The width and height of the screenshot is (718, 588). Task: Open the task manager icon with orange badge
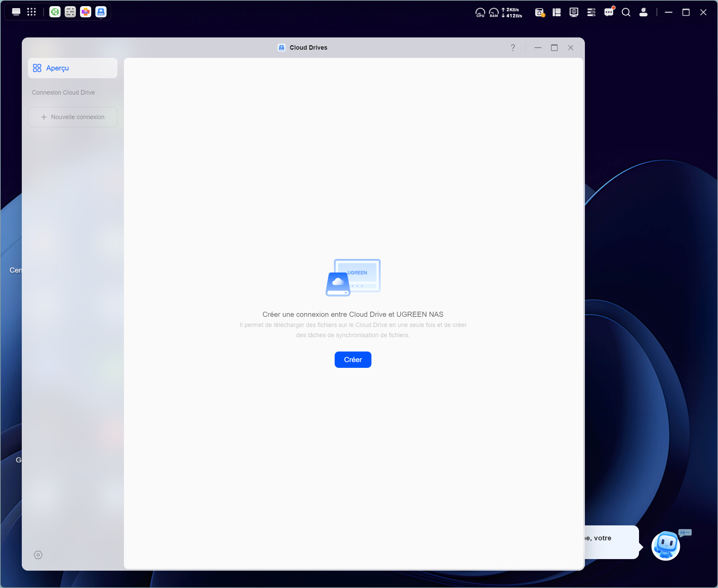point(540,13)
